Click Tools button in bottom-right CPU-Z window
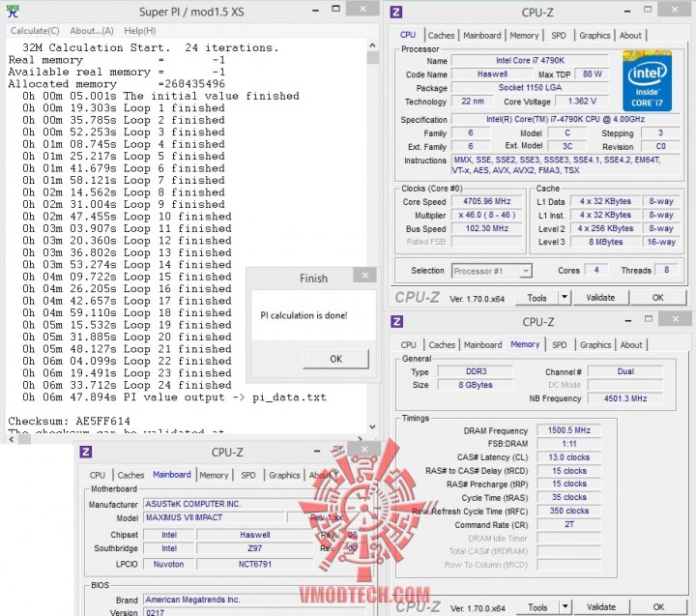The image size is (696, 616). coord(537,607)
